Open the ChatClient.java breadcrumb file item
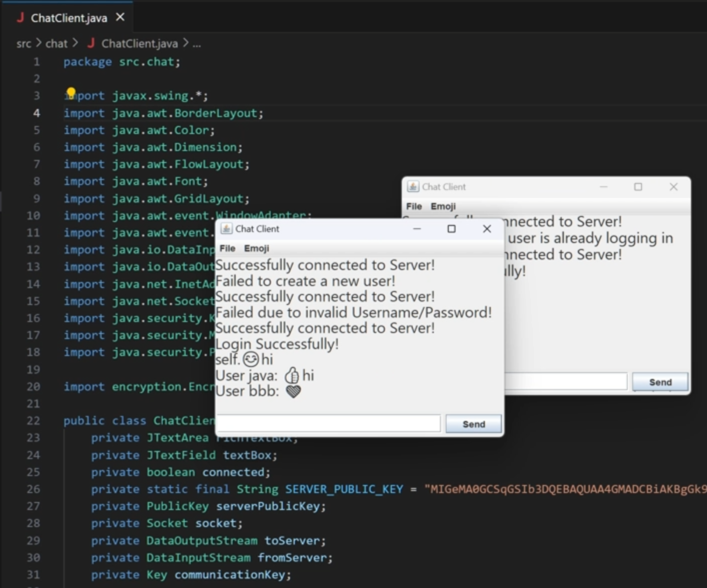Screen dimensions: 707x588 tap(139, 44)
